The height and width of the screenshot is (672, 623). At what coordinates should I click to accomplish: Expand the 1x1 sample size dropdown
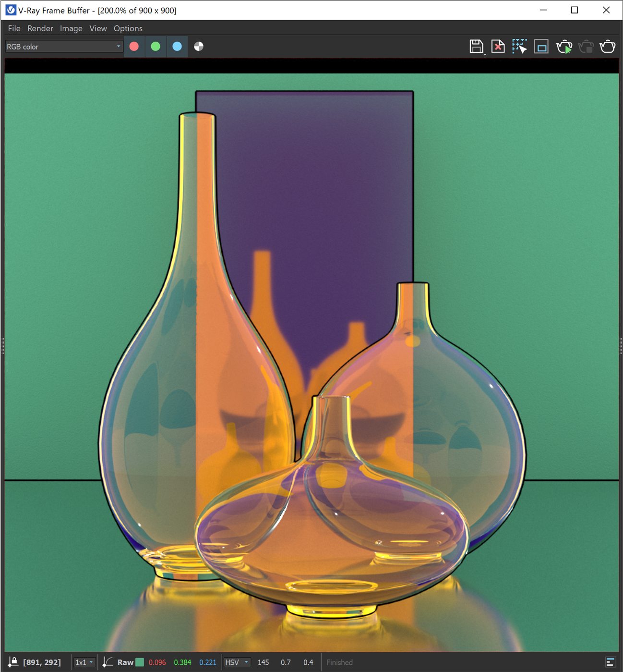(84, 662)
